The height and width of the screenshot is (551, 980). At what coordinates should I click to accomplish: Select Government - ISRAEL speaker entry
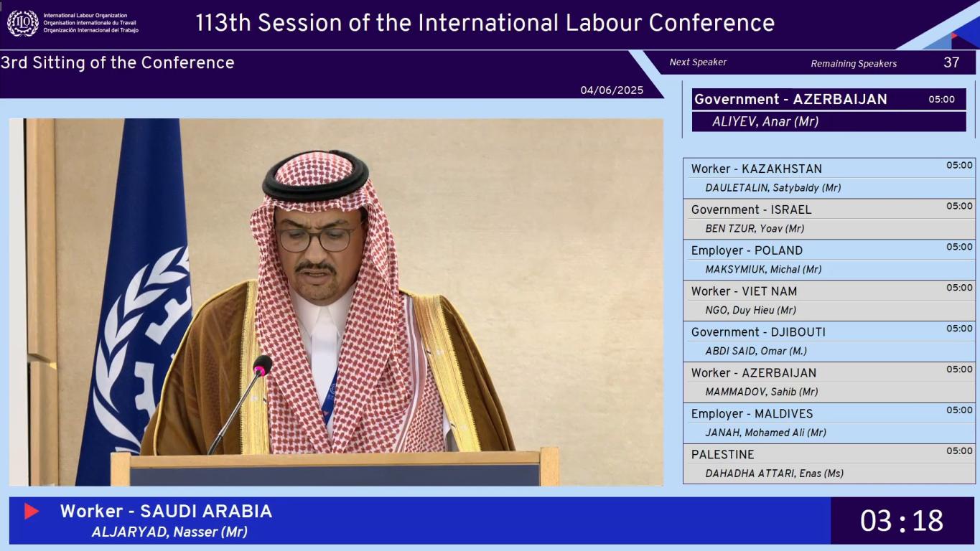(x=829, y=219)
